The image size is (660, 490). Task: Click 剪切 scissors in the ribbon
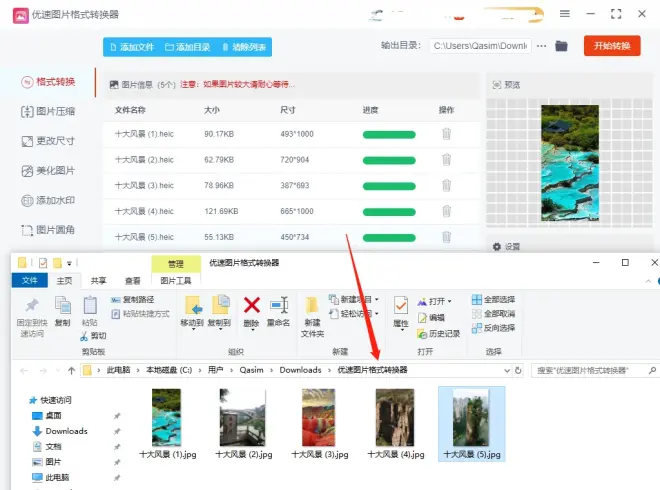tap(93, 336)
